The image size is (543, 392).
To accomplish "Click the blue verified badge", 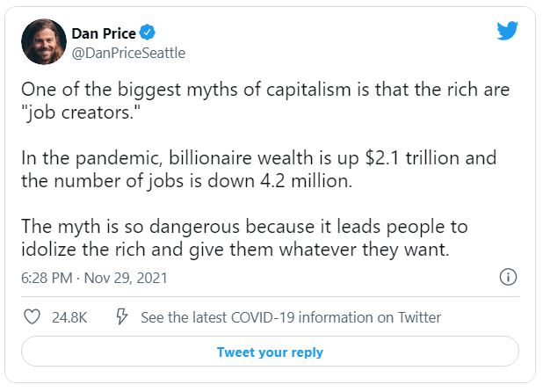I will coord(148,33).
